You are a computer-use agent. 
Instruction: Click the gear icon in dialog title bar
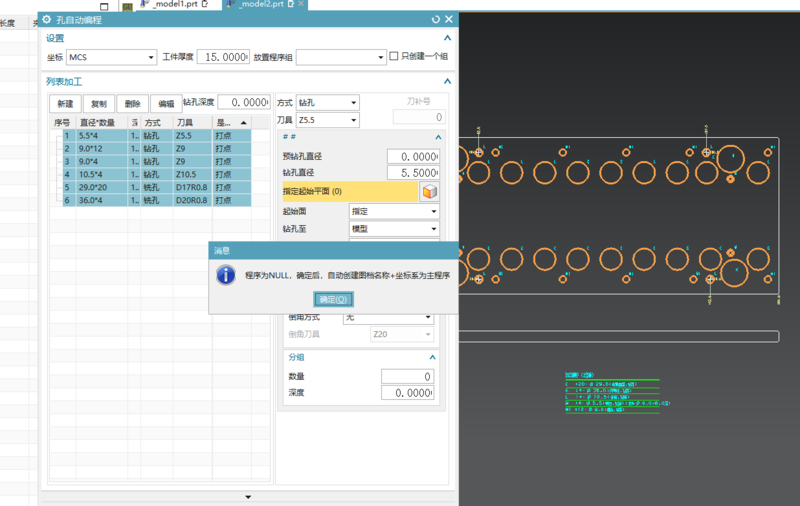pyautogui.click(x=46, y=19)
